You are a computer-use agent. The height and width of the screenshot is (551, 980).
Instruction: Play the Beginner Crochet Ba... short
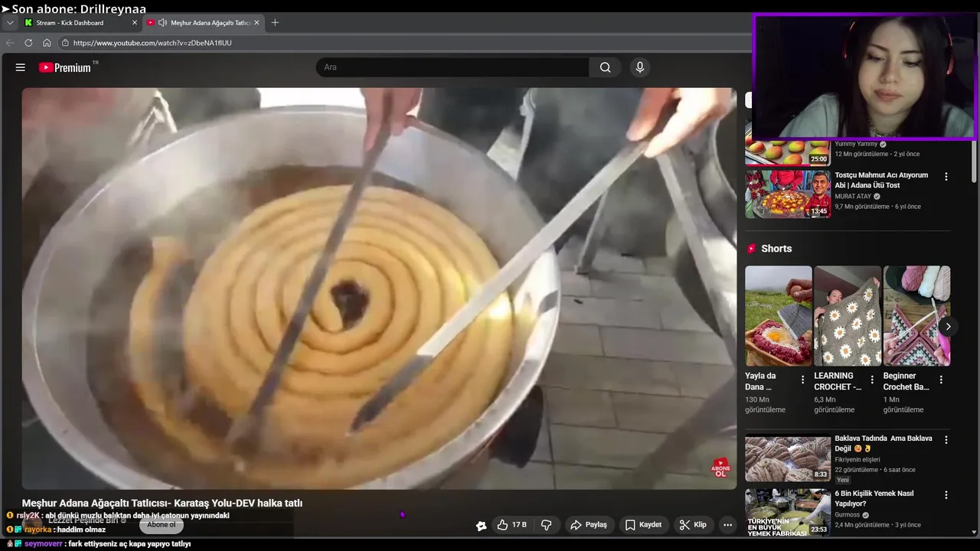click(916, 316)
